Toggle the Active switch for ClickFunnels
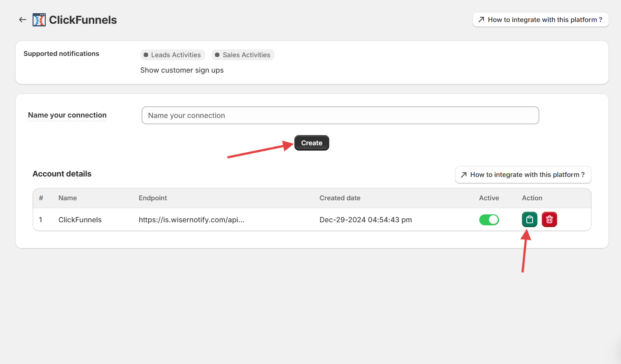The height and width of the screenshot is (364, 621). [489, 220]
